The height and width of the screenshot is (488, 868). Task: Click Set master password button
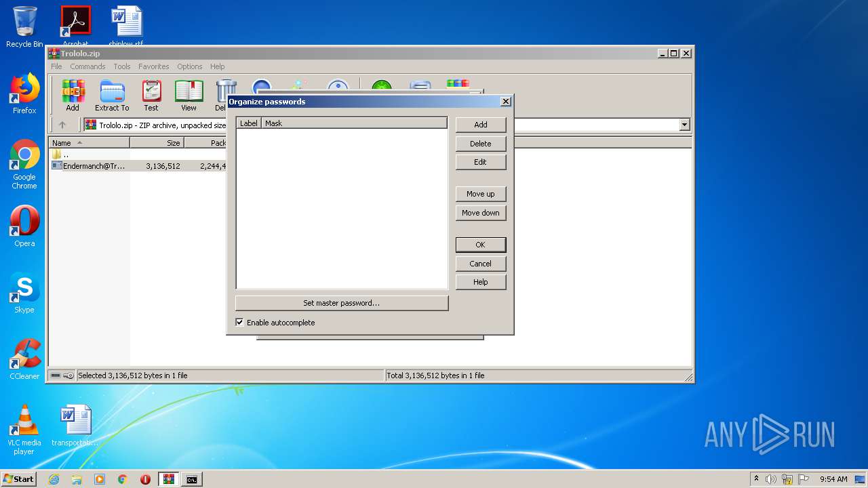click(342, 303)
